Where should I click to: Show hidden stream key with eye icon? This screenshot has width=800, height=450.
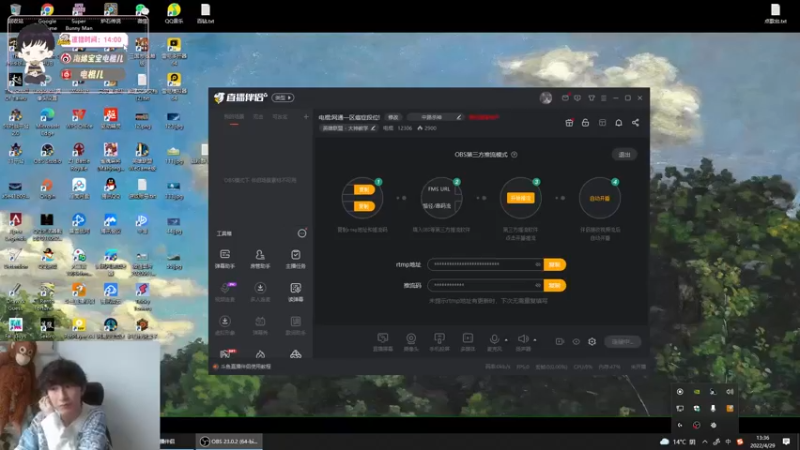pos(537,285)
